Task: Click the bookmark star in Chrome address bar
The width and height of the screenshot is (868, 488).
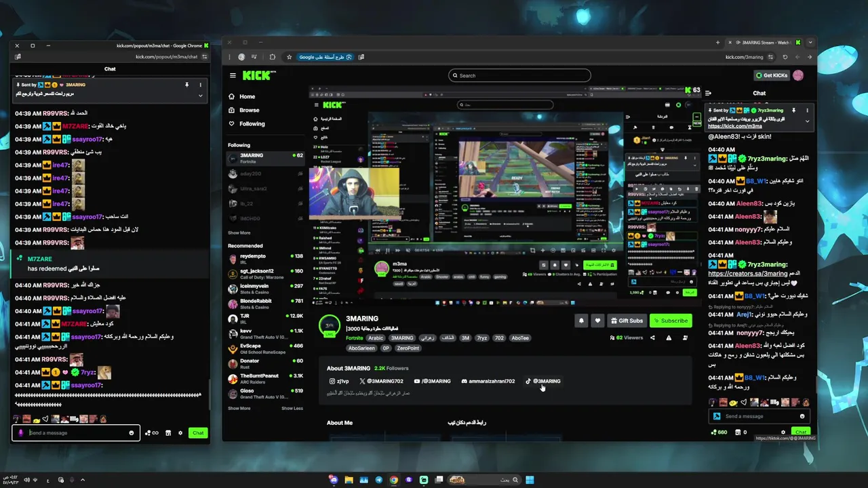Action: [289, 57]
